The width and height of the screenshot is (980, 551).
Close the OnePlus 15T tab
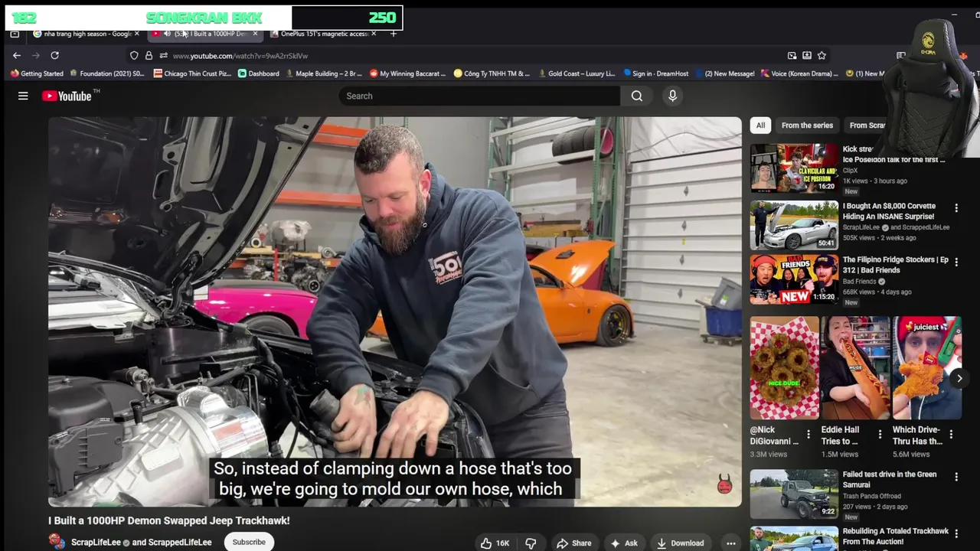[374, 34]
